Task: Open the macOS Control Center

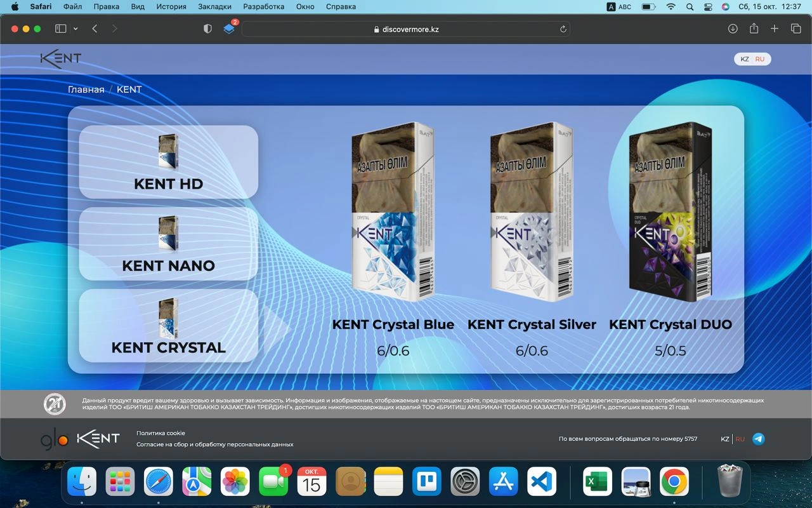Action: tap(707, 7)
